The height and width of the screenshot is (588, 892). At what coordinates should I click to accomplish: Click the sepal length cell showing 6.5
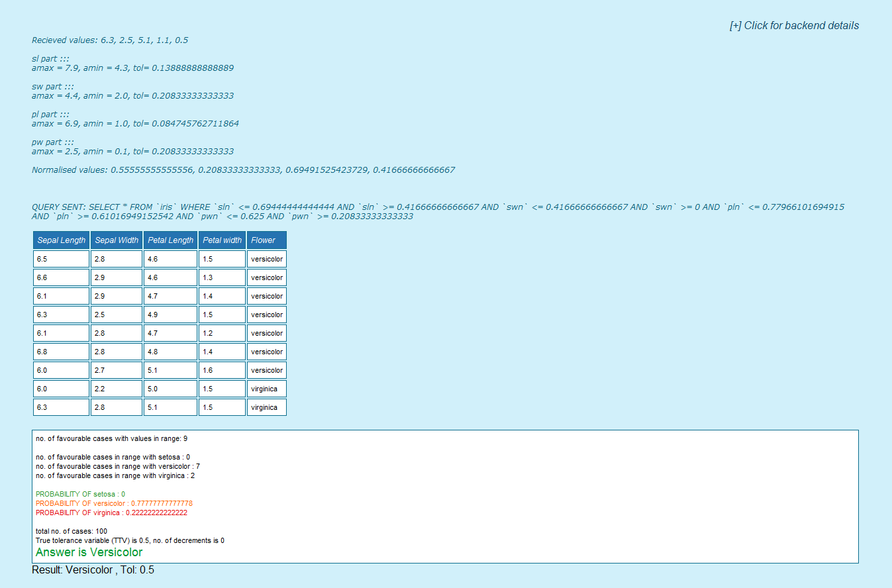61,259
